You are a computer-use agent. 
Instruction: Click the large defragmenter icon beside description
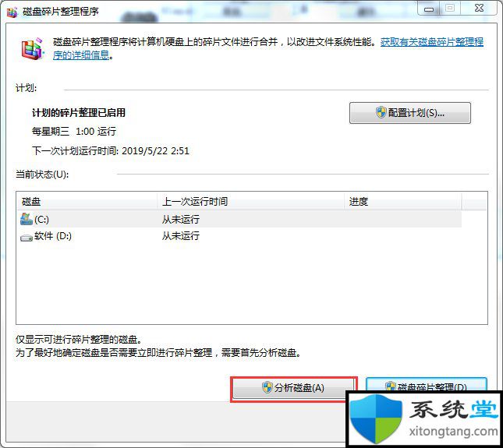[32, 49]
